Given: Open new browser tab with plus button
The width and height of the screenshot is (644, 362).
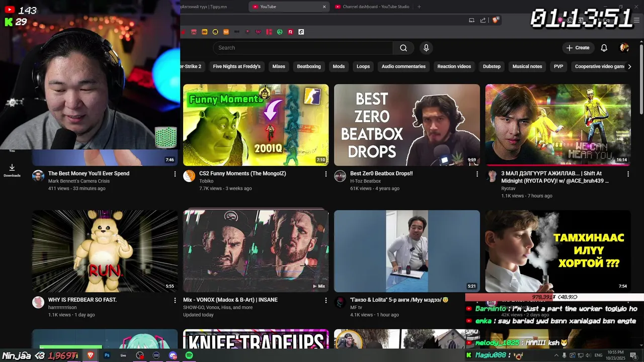Looking at the screenshot, I should 419,7.
